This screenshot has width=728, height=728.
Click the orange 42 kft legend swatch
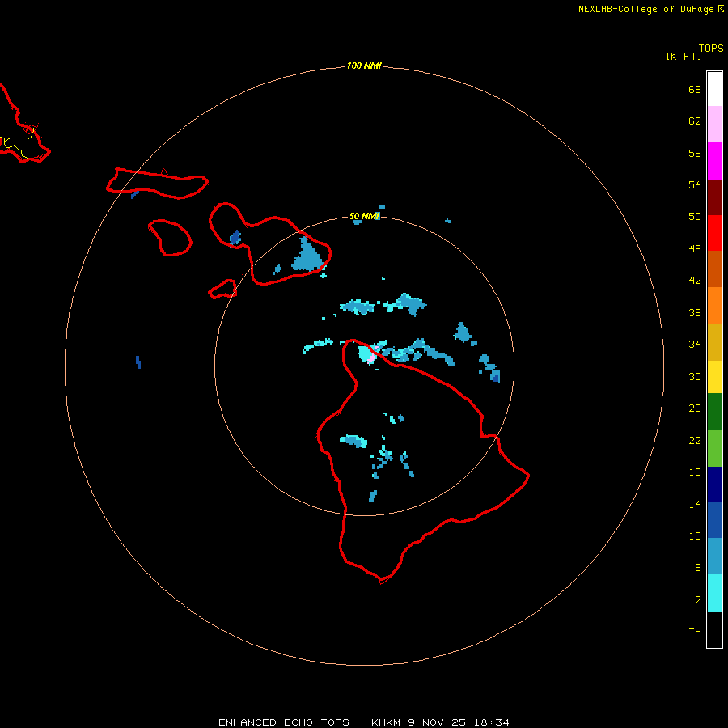(714, 306)
